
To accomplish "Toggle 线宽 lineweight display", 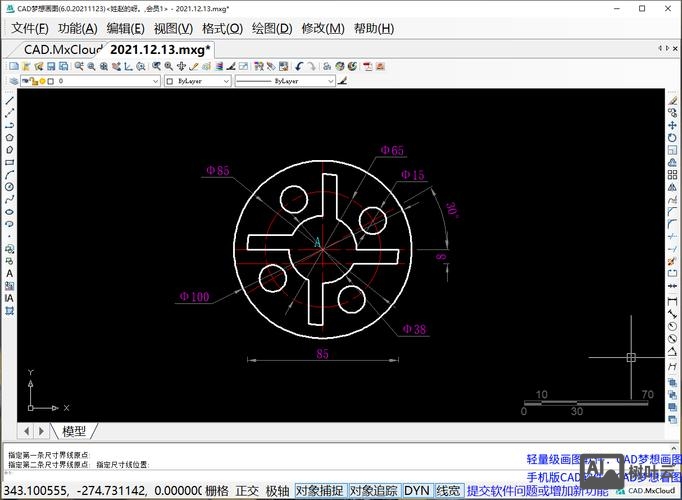I will coord(448,491).
